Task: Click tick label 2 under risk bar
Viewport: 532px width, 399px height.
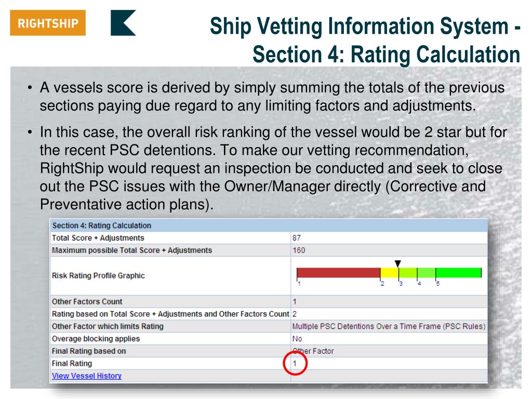Action: (382, 284)
